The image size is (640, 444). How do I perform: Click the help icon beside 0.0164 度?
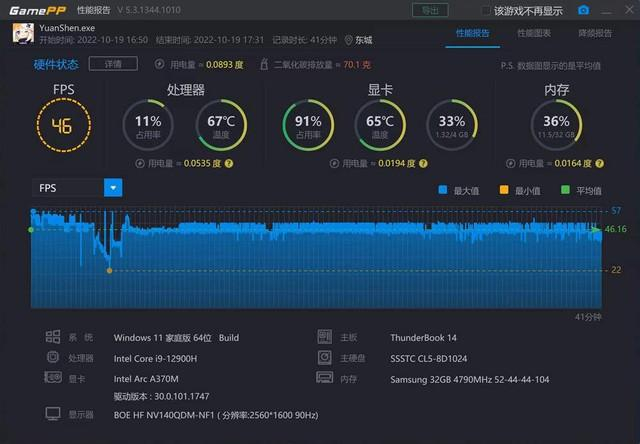point(599,164)
